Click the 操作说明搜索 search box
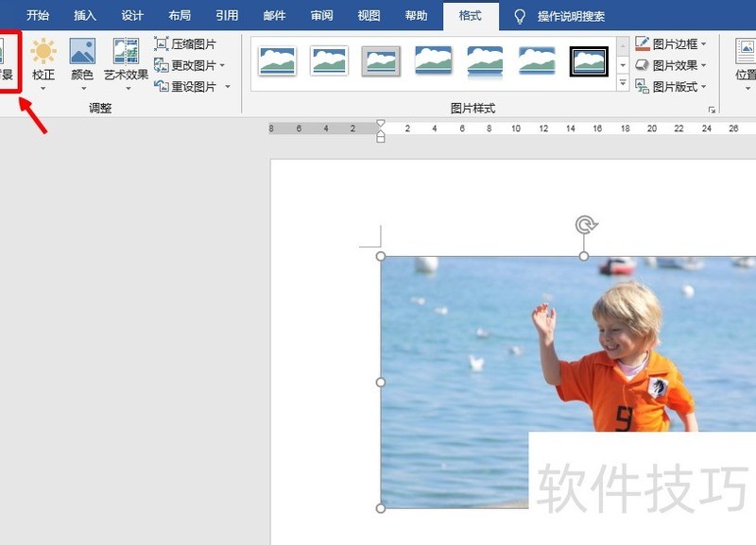This screenshot has width=756, height=545. coord(571,16)
